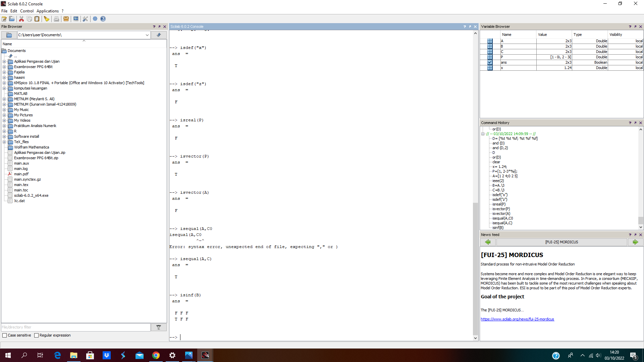Select the scilab-6.0.2_x64.exe file
The width and height of the screenshot is (644, 362).
31,195
